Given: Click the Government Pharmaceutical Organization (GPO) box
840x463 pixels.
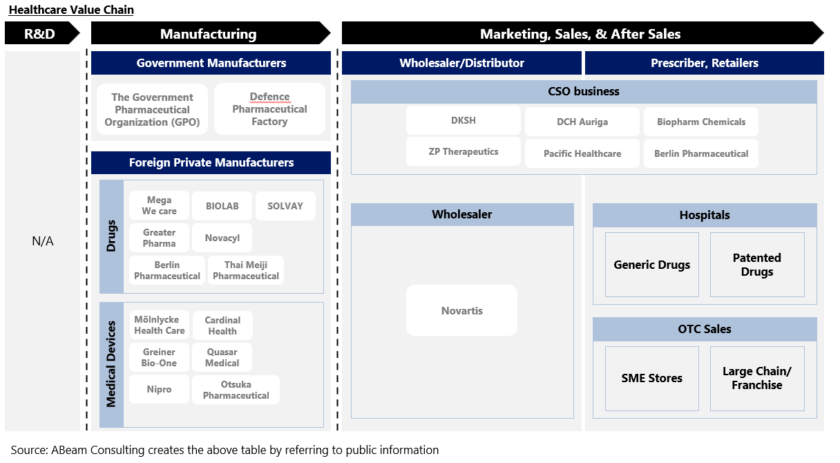Looking at the screenshot, I should point(152,110).
